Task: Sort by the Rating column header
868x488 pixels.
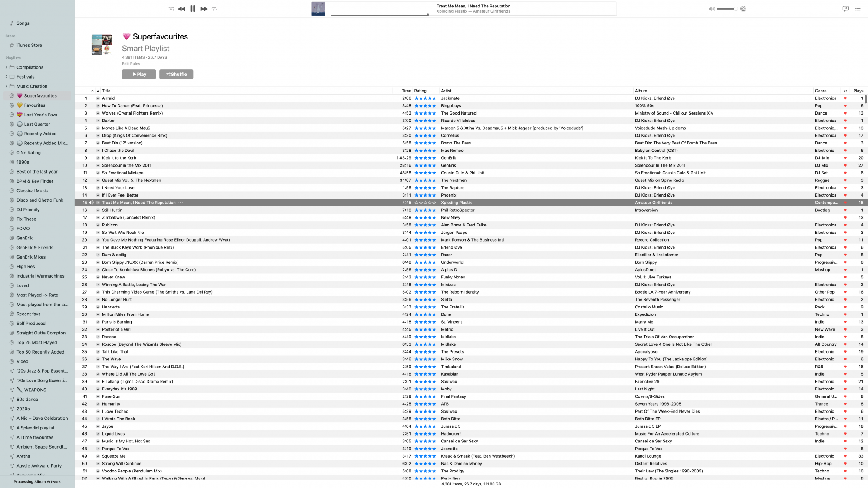Action: click(x=420, y=91)
